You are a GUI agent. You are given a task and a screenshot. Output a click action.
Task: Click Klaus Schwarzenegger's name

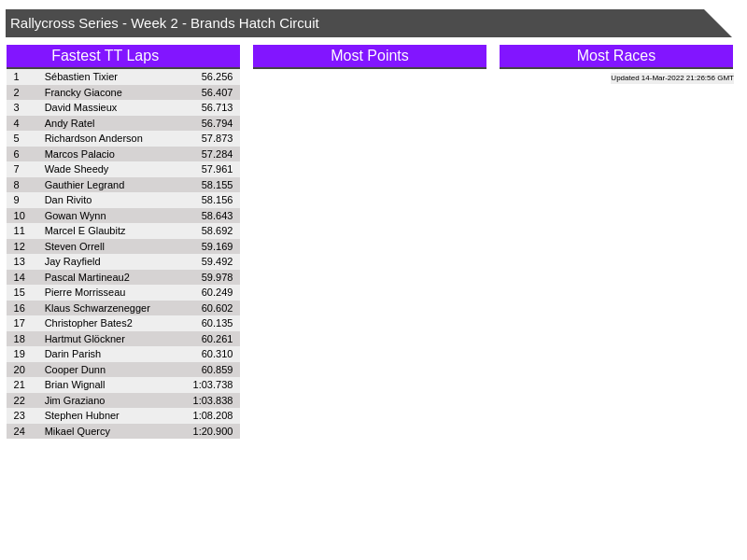point(97,308)
